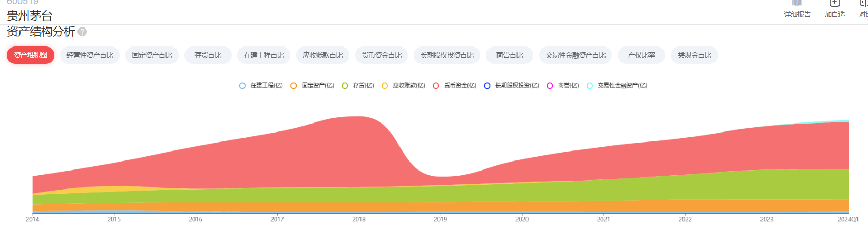
Task: Click the 2017 axis label
Action: point(277,219)
